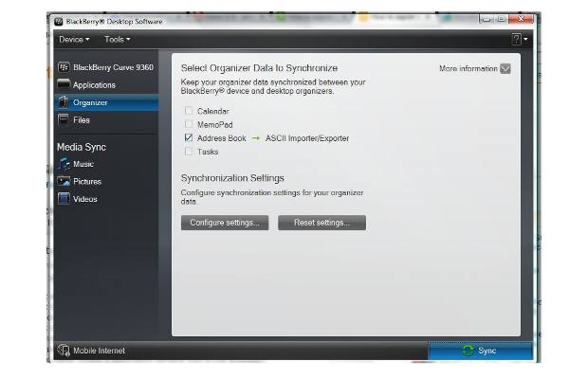Click Configure settings button
Image resolution: width=588 pixels, height=379 pixels.
click(x=225, y=223)
